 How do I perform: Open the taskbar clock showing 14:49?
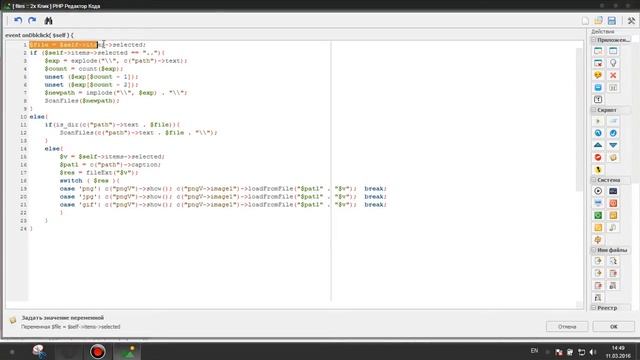618,352
